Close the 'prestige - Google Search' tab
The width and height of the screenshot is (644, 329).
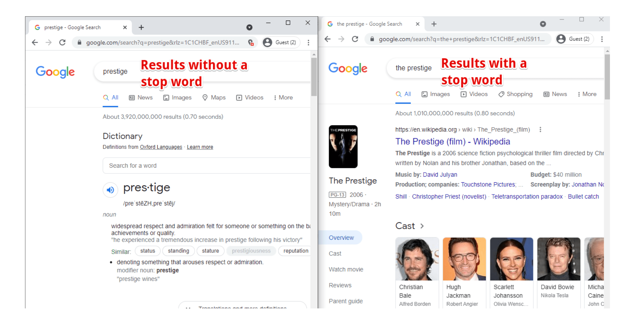point(125,27)
